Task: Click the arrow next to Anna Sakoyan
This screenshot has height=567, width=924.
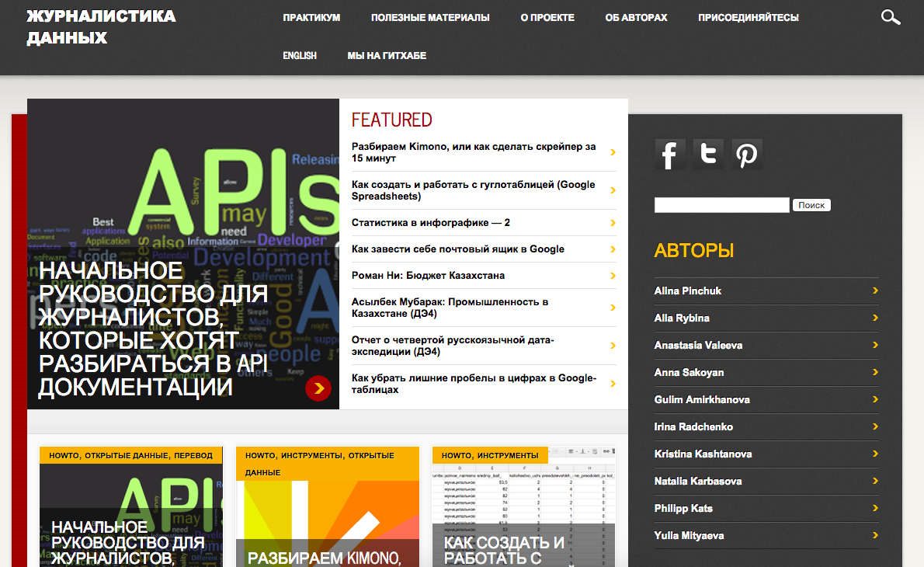Action: click(x=875, y=372)
